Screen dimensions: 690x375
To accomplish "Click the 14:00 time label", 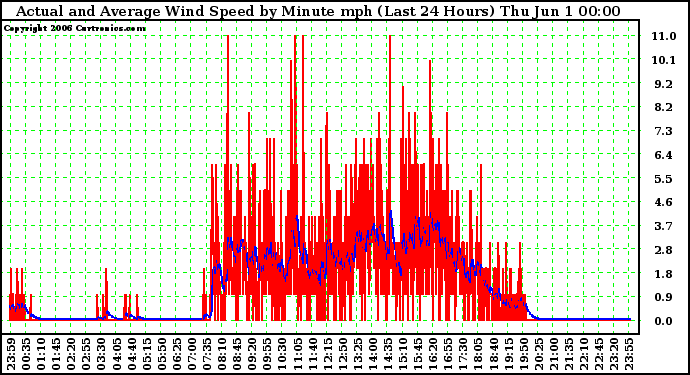I will point(373,354).
